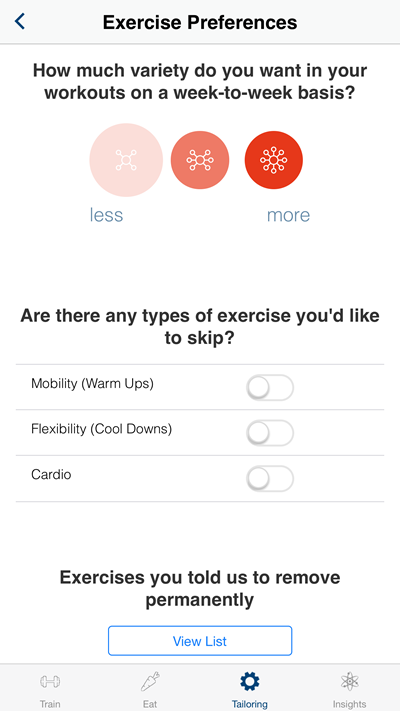This screenshot has height=711, width=400.
Task: Click the Flexibility (Cool Downs) row label
Action: coord(102,429)
